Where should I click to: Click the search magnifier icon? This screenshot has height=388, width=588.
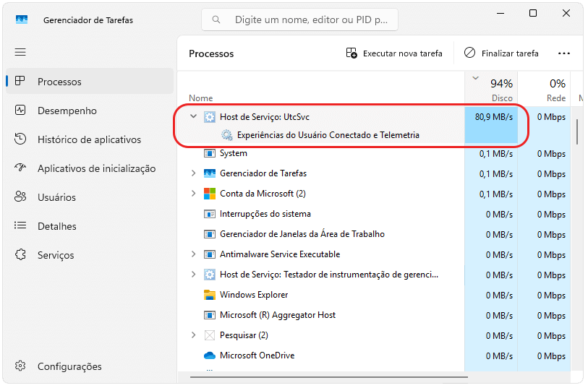point(216,20)
